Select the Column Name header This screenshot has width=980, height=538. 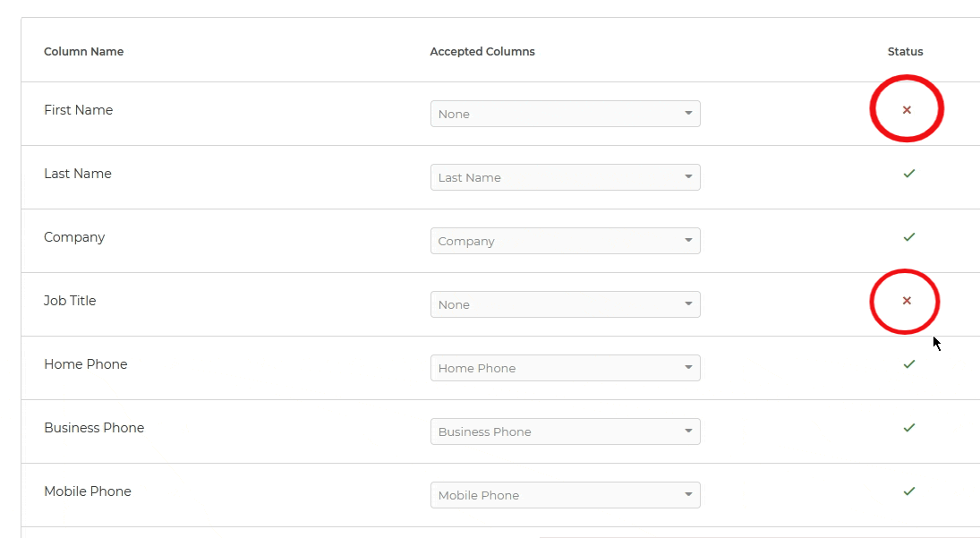[x=83, y=52]
